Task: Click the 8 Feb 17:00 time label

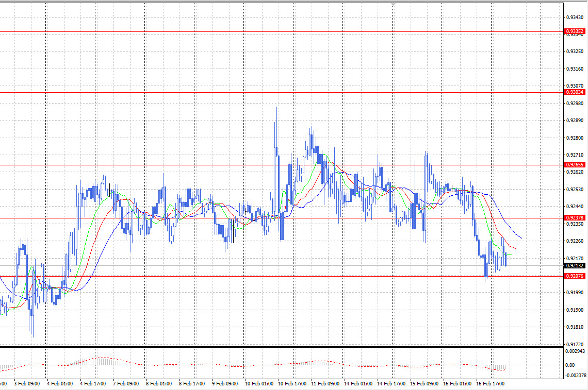Action: 192,384
